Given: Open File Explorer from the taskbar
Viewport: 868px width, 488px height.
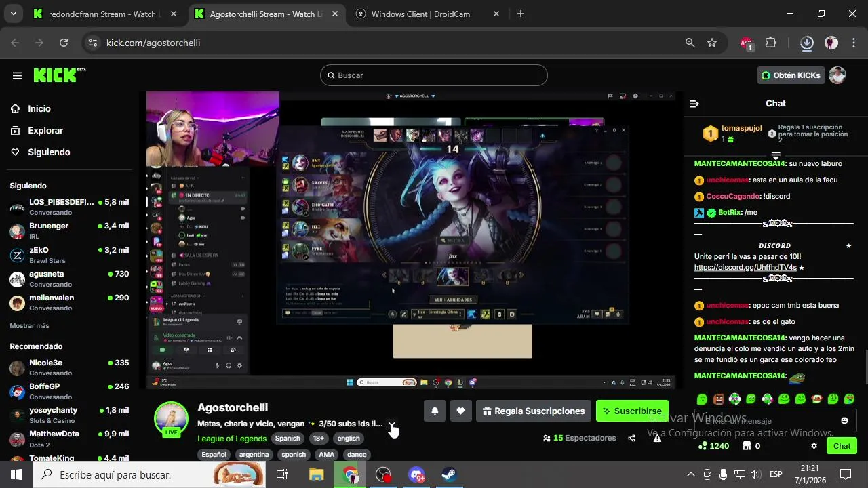Looking at the screenshot, I should [x=317, y=474].
